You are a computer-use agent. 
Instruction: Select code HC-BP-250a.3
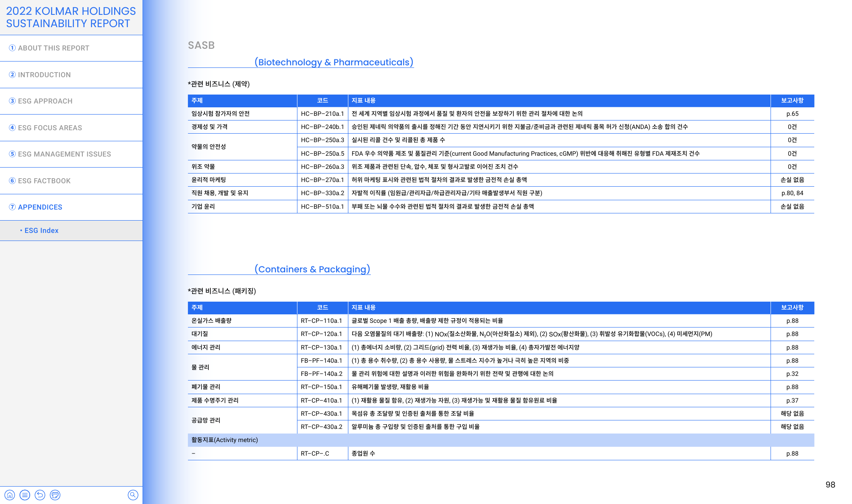pyautogui.click(x=322, y=140)
